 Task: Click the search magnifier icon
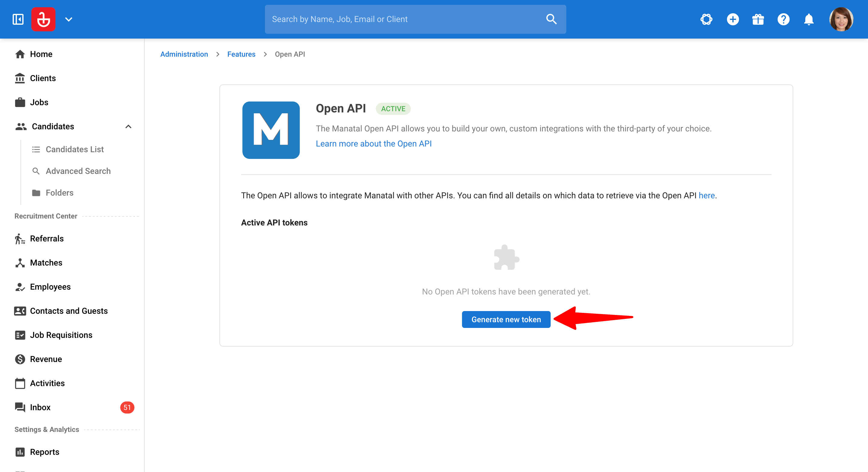point(551,19)
